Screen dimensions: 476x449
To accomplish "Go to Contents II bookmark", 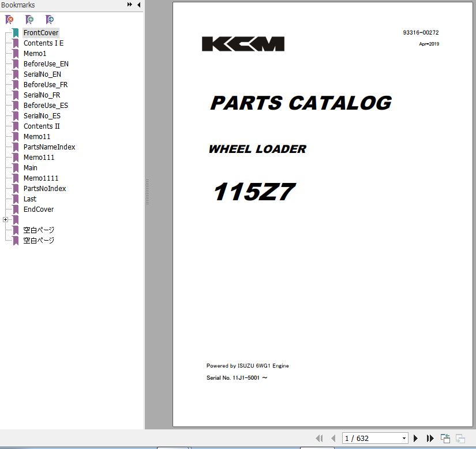I will tap(42, 126).
